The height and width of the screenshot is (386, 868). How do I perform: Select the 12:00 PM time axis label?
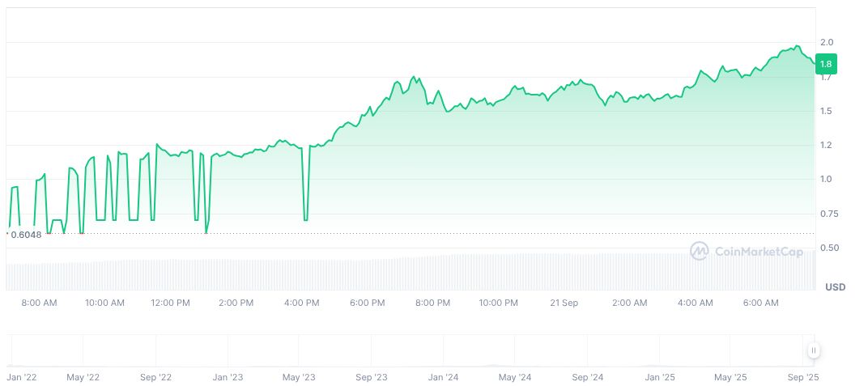(171, 303)
